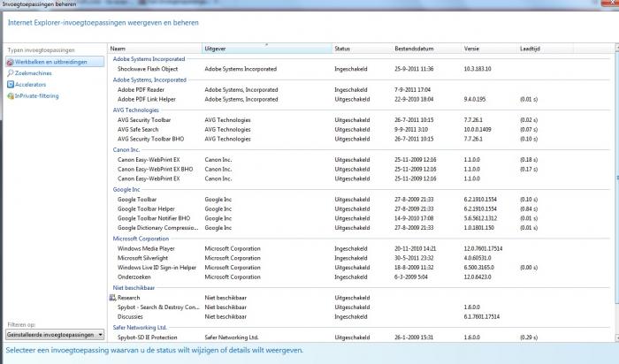This screenshot has width=619, height=364.
Task: Click the scrollbar down arrow of the list
Action: click(617, 338)
